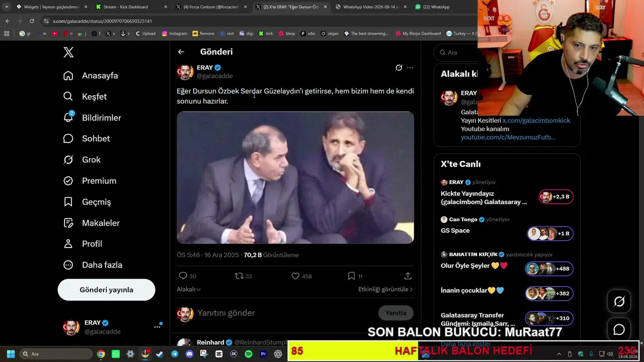
Task: Click the share icon on the post
Action: click(408, 276)
